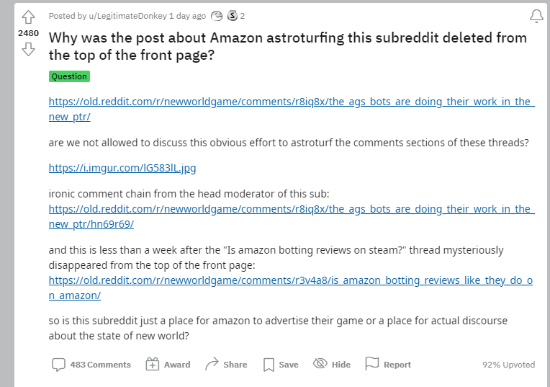
Task: Filter by the green Question flair
Action: (69, 76)
